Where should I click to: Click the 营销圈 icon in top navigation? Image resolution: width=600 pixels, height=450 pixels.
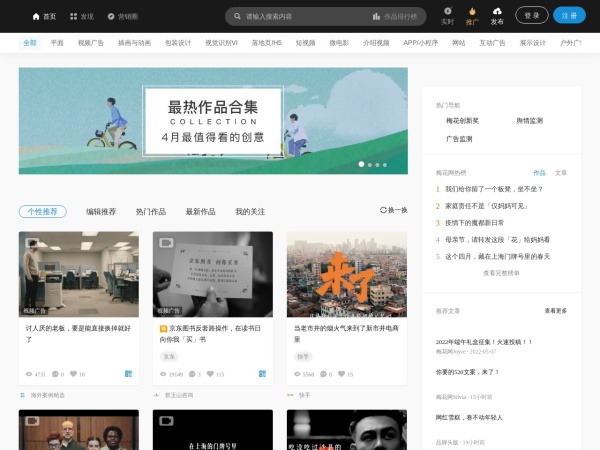tap(111, 16)
